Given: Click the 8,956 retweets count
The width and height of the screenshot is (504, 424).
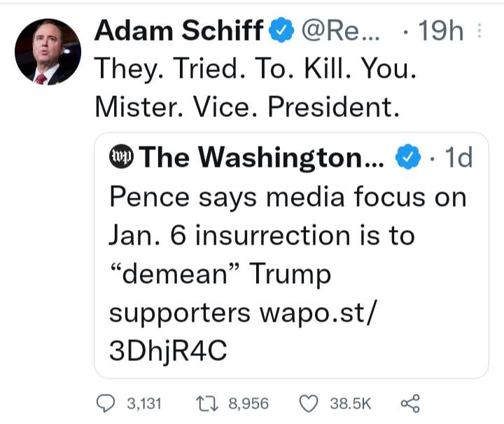Looking at the screenshot, I should point(249,403).
